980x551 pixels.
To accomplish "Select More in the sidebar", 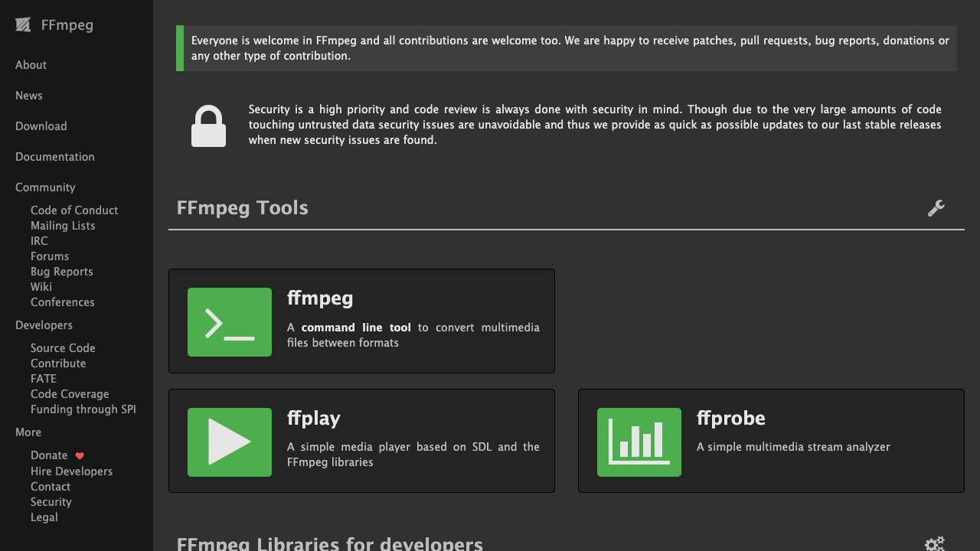I will pyautogui.click(x=28, y=432).
